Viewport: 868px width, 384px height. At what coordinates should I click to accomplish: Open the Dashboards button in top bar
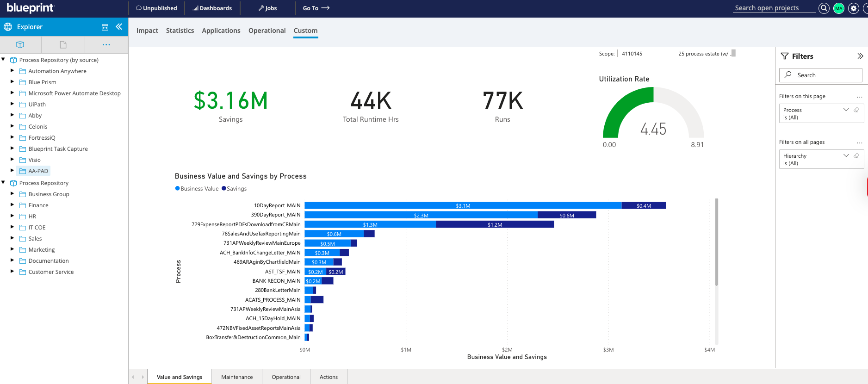point(212,8)
